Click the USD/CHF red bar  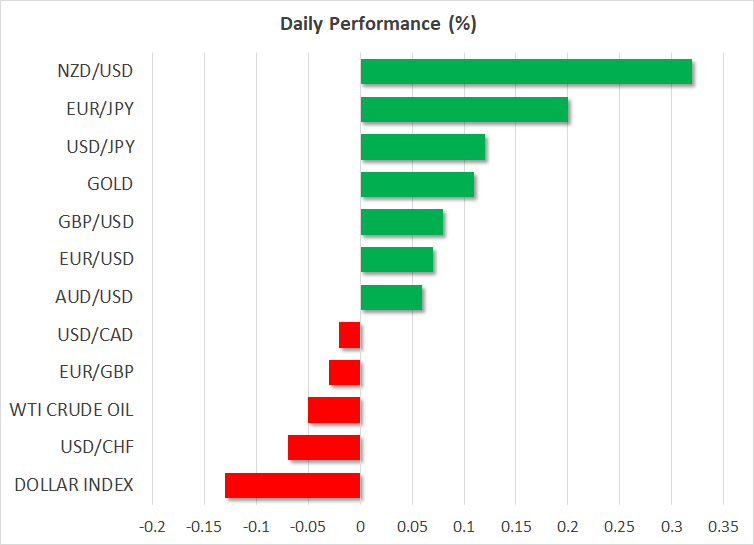pos(323,447)
